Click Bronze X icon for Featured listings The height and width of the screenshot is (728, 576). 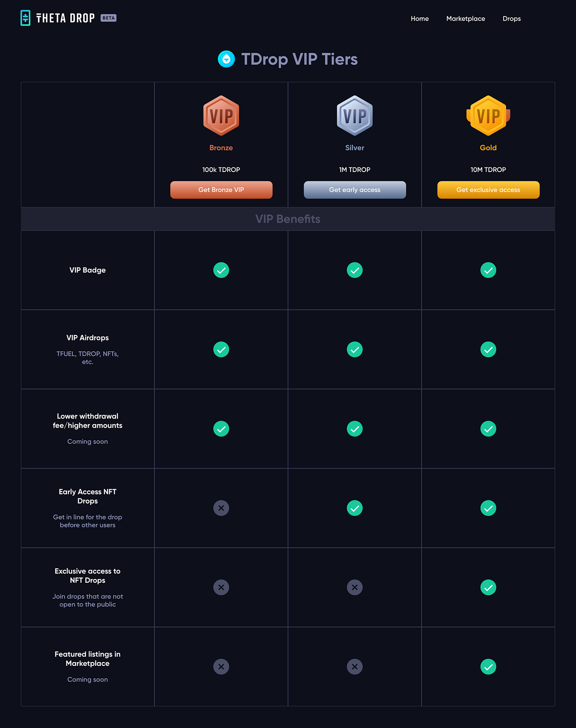pyautogui.click(x=221, y=667)
